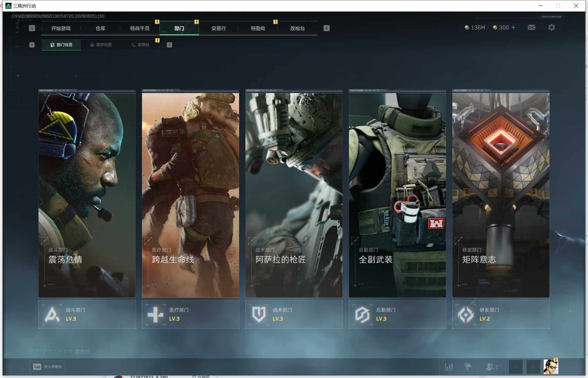Open the mail envelope icon
588x378 pixels.
531,28
